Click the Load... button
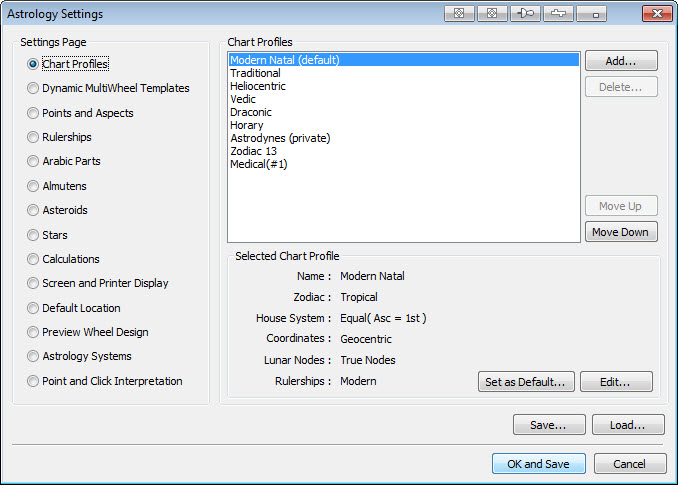This screenshot has height=485, width=678. point(628,425)
